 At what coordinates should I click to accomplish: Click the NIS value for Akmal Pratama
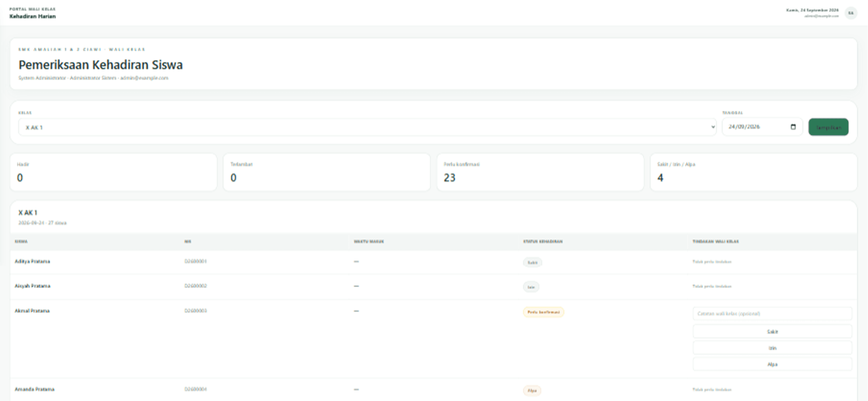click(196, 311)
